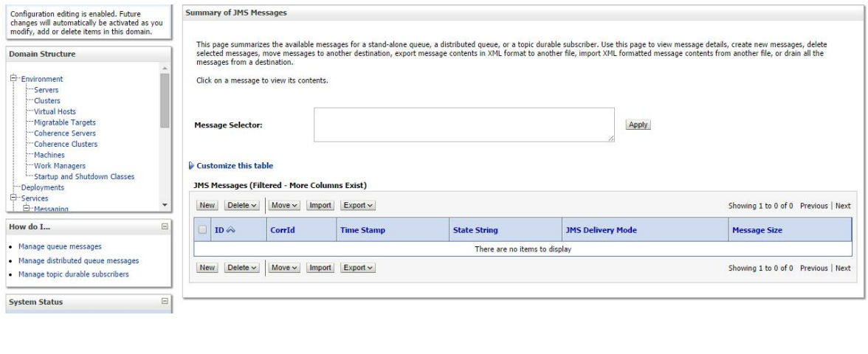Open Manage distributed queue messages link
This screenshot has height=354, width=868.
pos(78,260)
